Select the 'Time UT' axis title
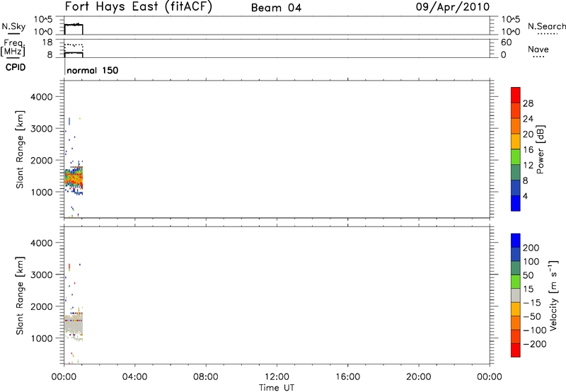Screen dimensions: 566x392 (x=277, y=388)
